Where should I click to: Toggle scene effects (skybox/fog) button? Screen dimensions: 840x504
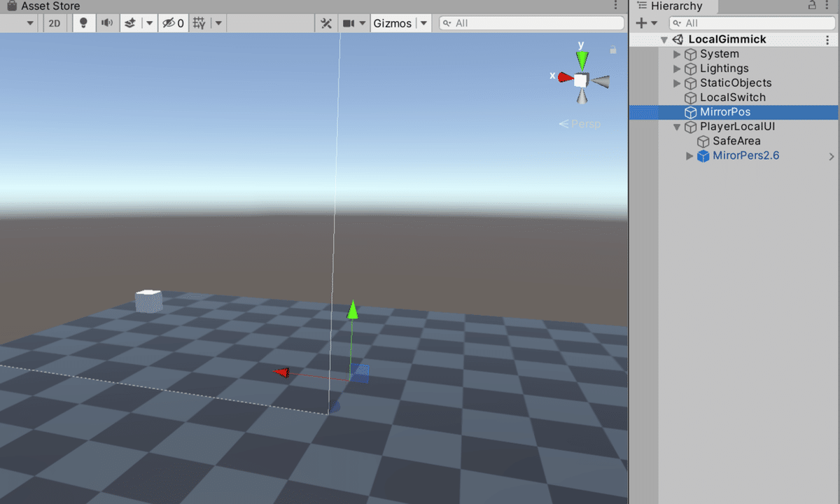129,23
